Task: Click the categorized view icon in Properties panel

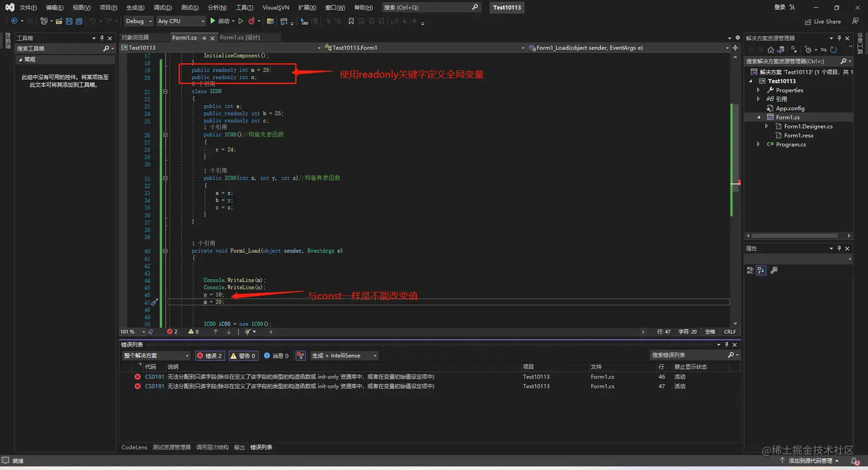Action: click(x=750, y=270)
